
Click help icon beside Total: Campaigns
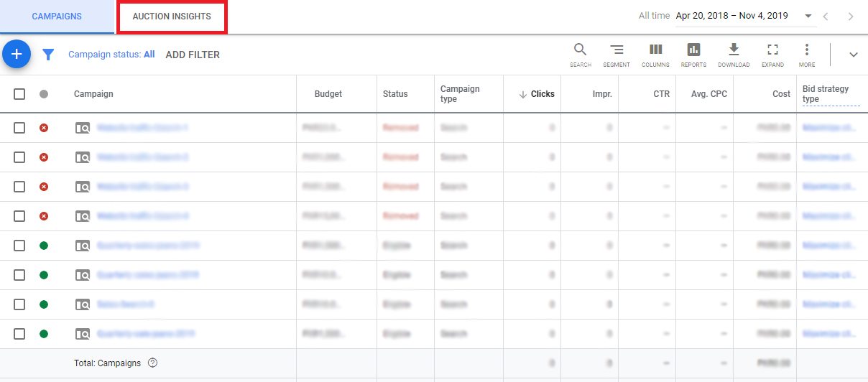152,363
